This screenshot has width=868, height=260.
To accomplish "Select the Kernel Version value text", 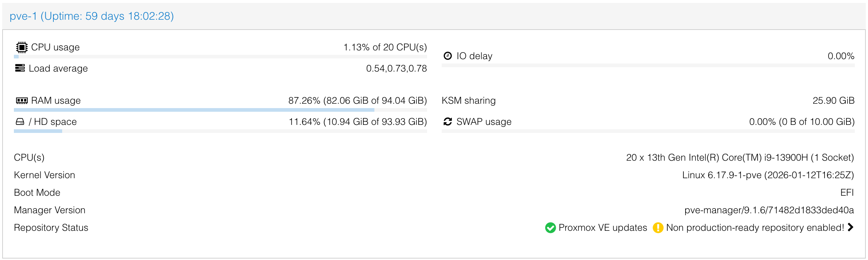I will [x=768, y=175].
